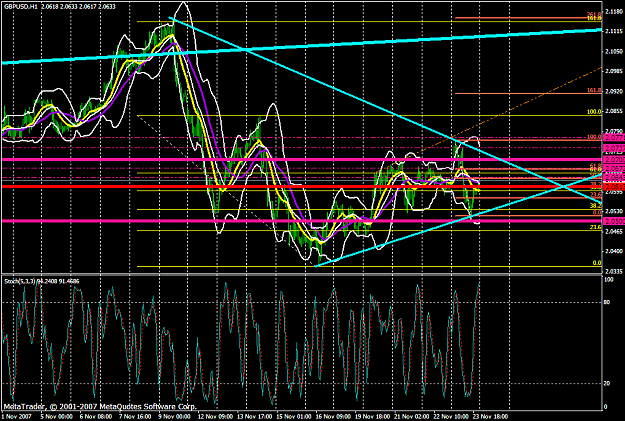Click the yellow Fibonacci 100.0 level label
This screenshot has height=421, width=625.
594,112
